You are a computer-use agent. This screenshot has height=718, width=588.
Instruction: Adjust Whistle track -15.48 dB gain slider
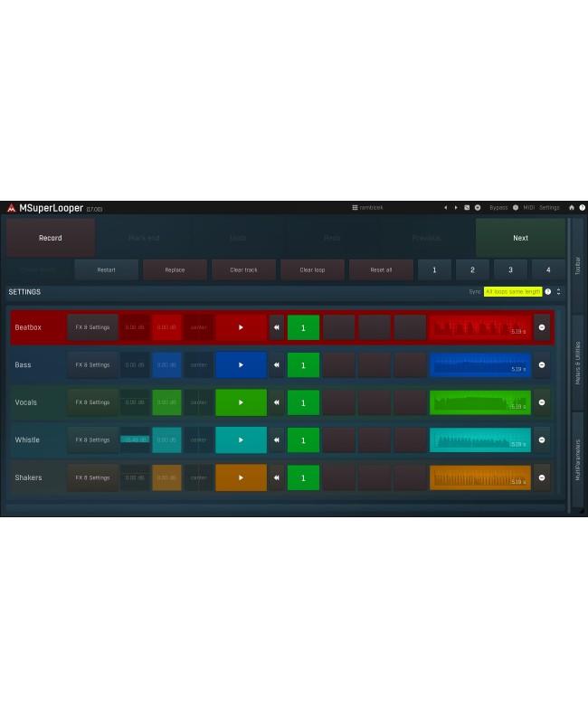[x=135, y=439]
